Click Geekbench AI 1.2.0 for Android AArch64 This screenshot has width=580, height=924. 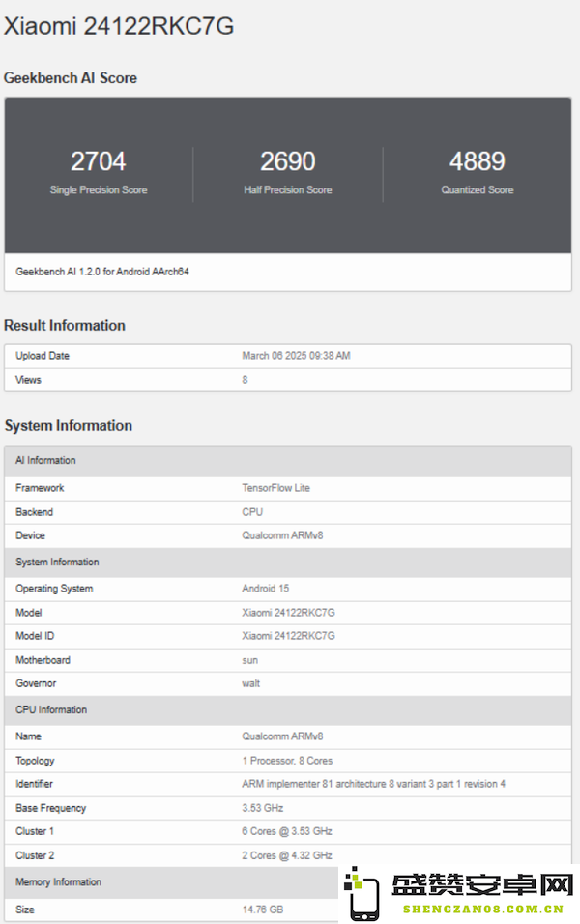point(102,272)
